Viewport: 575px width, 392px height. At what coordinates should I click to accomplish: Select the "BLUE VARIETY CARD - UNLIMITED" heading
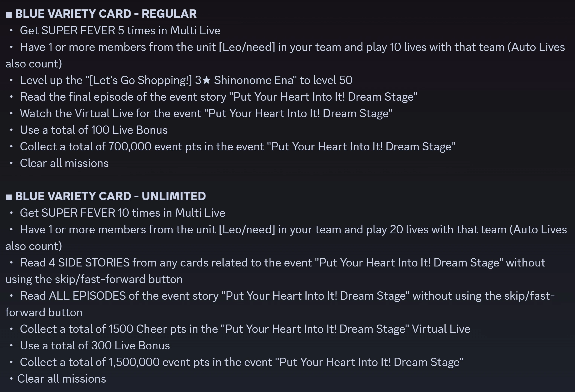point(110,196)
